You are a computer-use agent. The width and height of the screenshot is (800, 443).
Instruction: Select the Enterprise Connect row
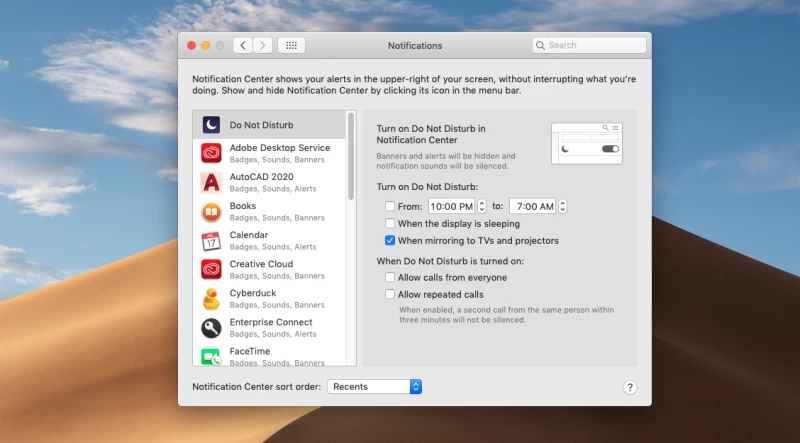click(x=269, y=328)
